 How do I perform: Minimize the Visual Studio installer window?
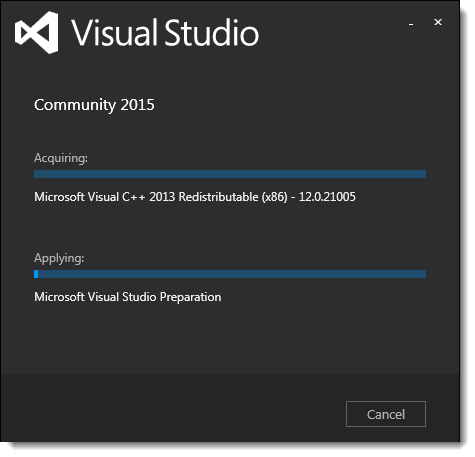(411, 24)
